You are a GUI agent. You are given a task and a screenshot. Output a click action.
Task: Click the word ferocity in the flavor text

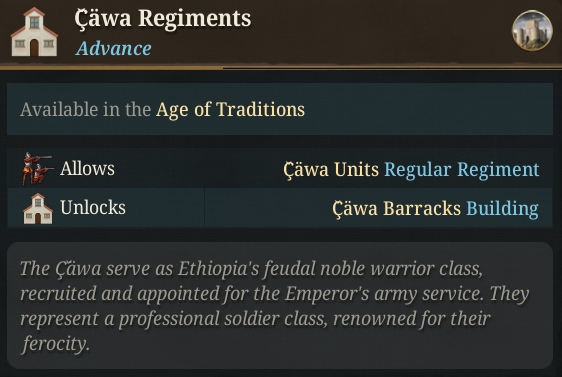pos(55,344)
